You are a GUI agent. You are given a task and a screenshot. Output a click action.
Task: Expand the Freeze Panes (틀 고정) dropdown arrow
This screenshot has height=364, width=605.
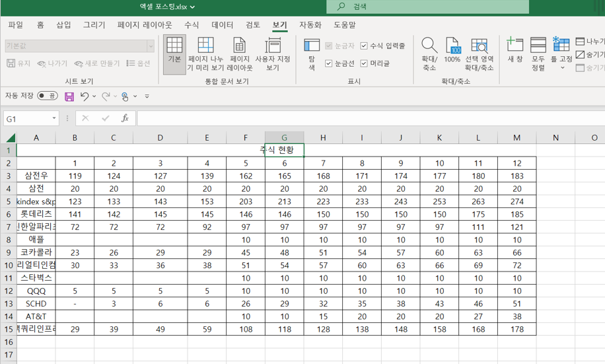[562, 68]
